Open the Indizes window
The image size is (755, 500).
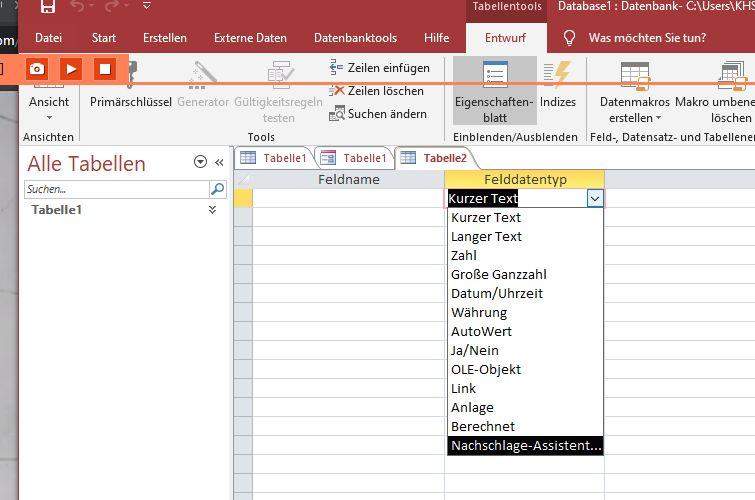click(558, 84)
